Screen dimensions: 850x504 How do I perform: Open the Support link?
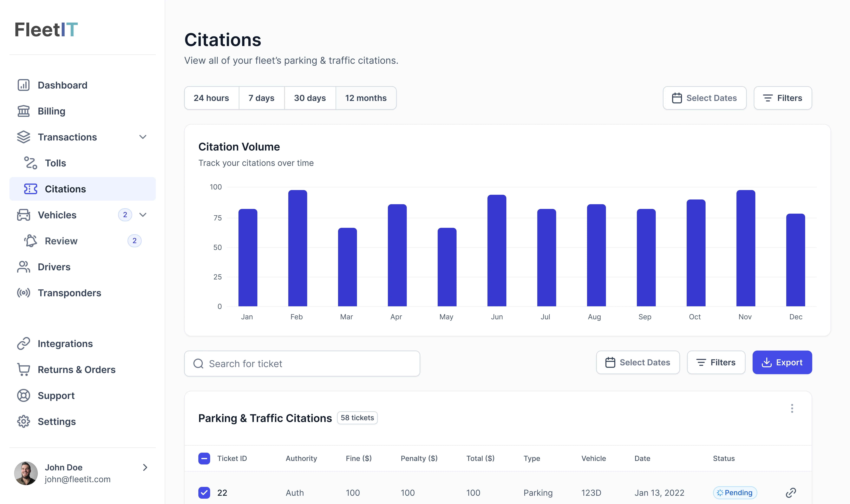coord(82,396)
